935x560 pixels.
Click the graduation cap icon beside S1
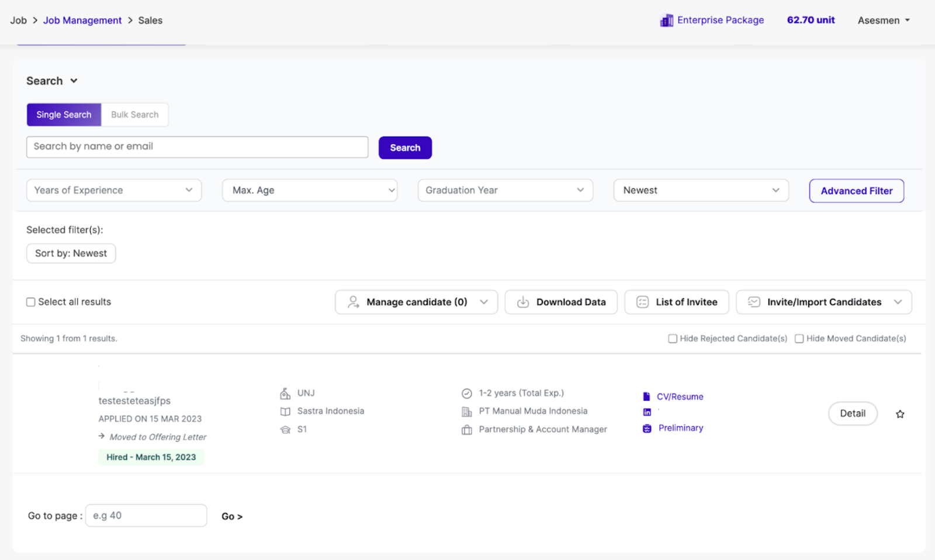coord(285,430)
